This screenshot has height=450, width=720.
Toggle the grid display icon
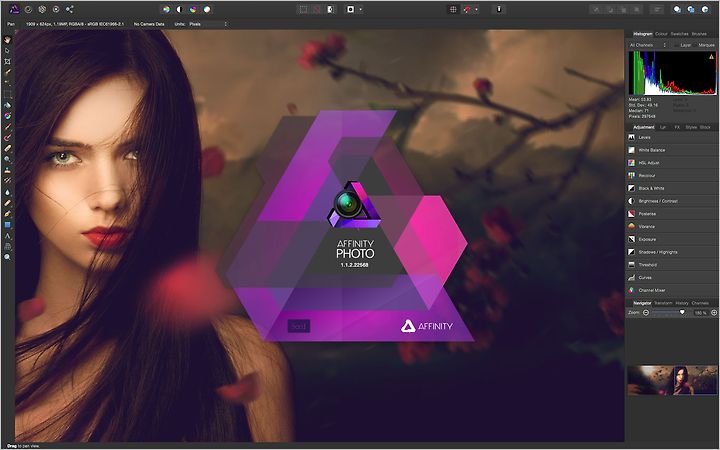(453, 9)
